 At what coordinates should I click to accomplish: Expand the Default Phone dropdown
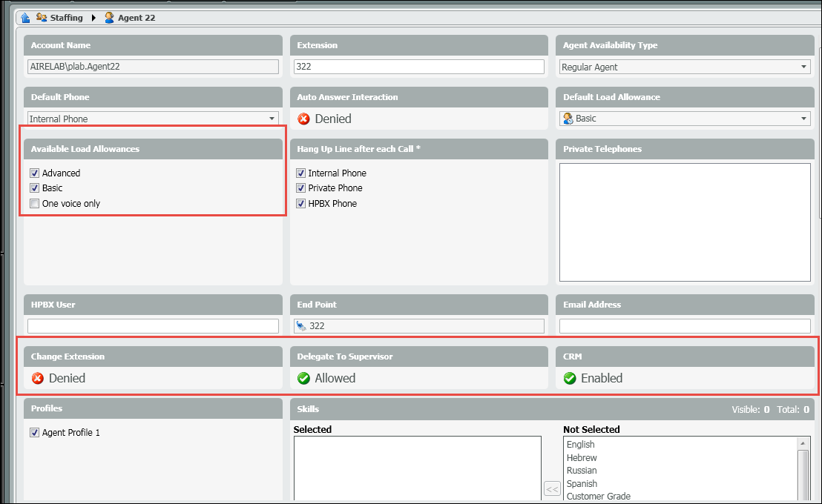(x=272, y=119)
